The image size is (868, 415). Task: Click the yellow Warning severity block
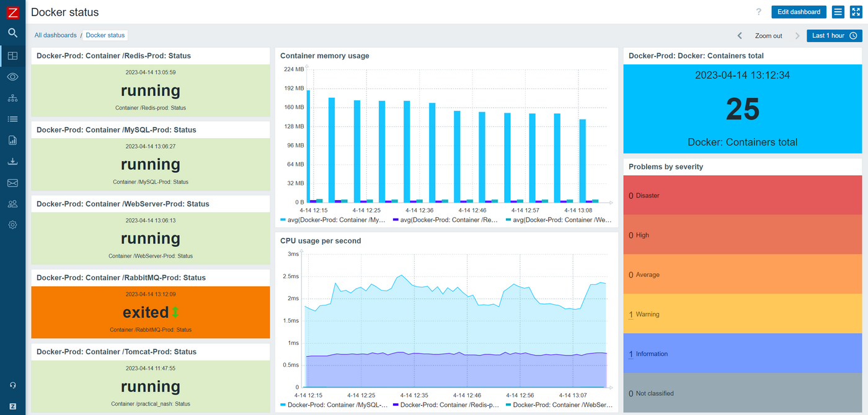pos(742,314)
